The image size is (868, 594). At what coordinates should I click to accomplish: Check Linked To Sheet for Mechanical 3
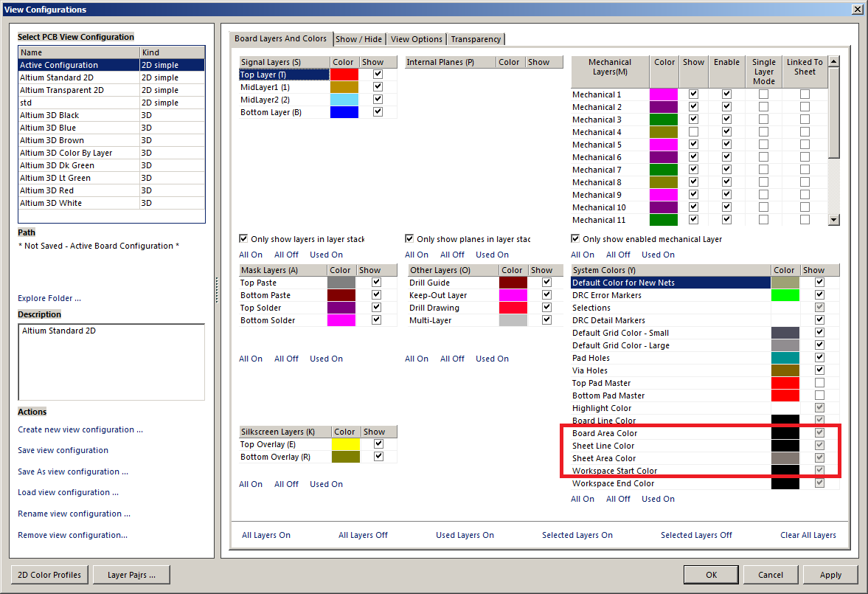(805, 120)
